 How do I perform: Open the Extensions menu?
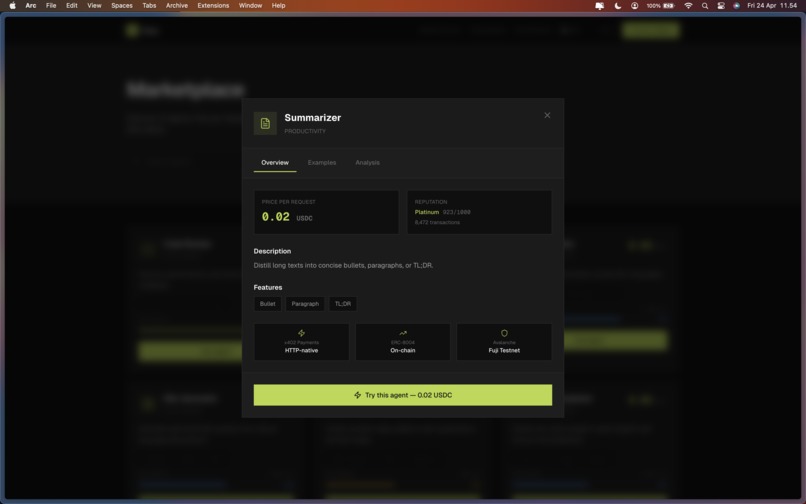[x=213, y=6]
